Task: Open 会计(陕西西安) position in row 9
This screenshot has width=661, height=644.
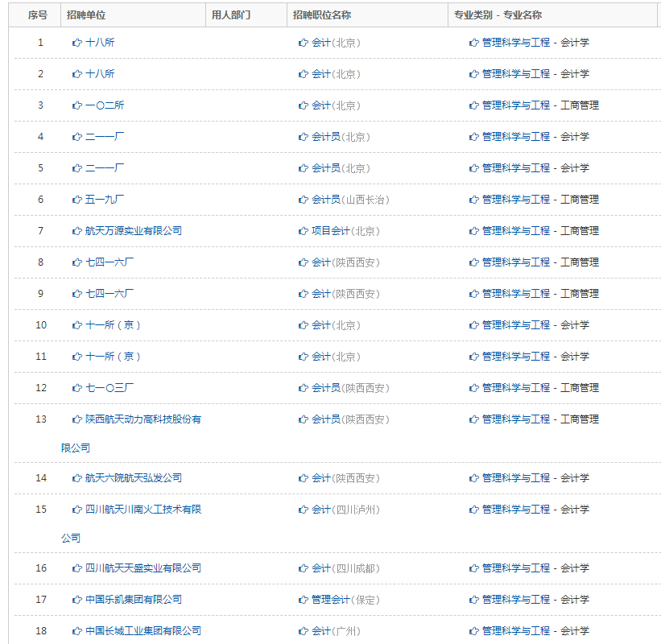Action: [x=345, y=294]
